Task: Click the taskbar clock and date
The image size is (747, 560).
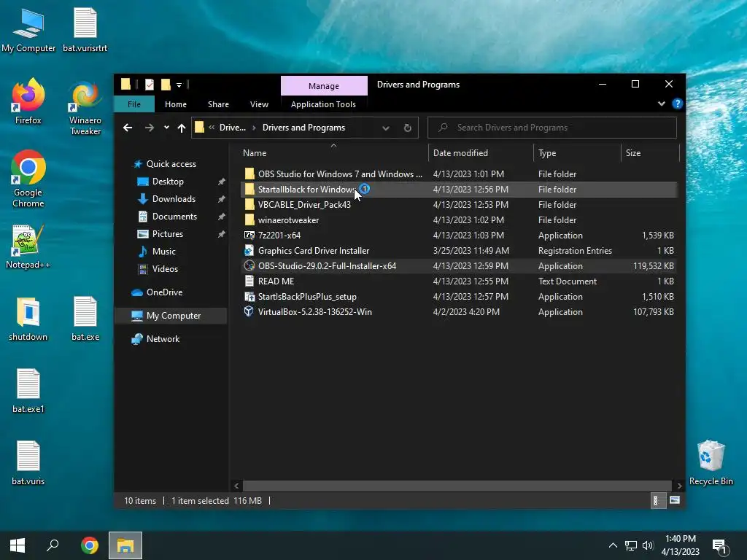Action: coord(681,545)
